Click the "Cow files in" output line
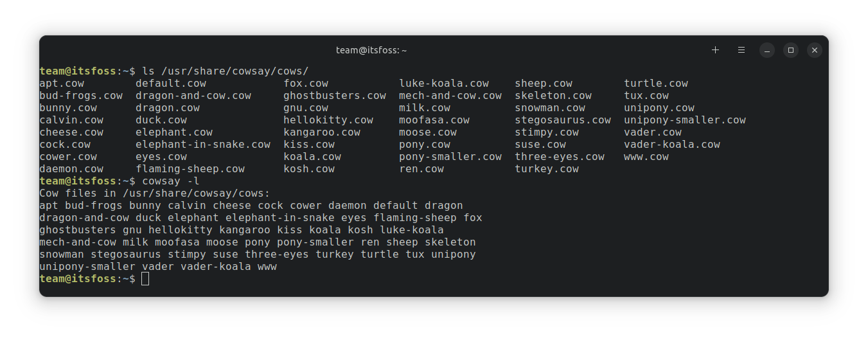Screen dimensions: 868x340 [155, 193]
